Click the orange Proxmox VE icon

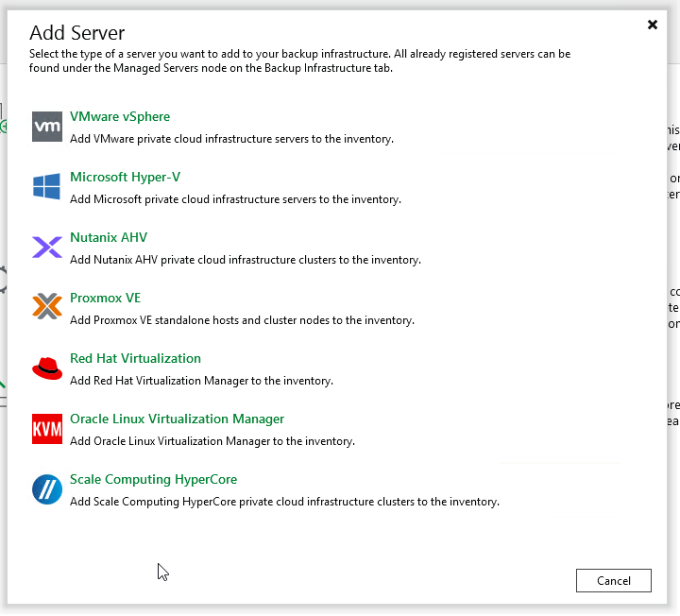click(47, 308)
